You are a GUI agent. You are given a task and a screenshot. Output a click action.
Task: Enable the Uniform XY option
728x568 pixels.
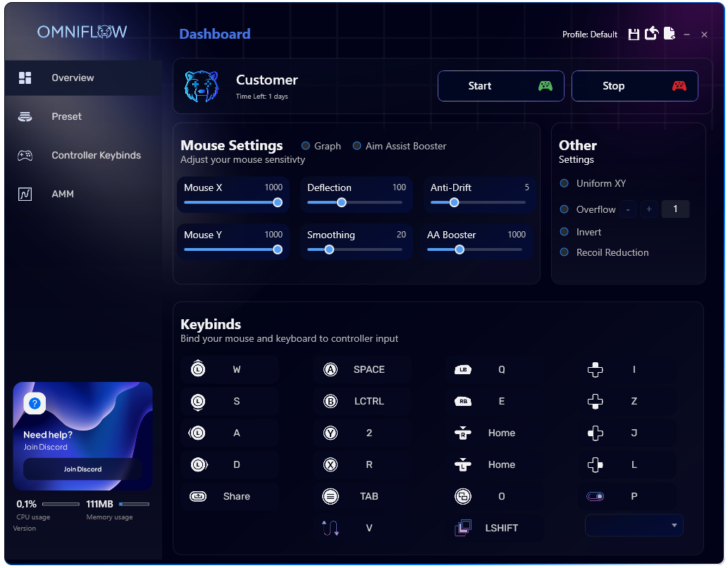[x=564, y=183]
